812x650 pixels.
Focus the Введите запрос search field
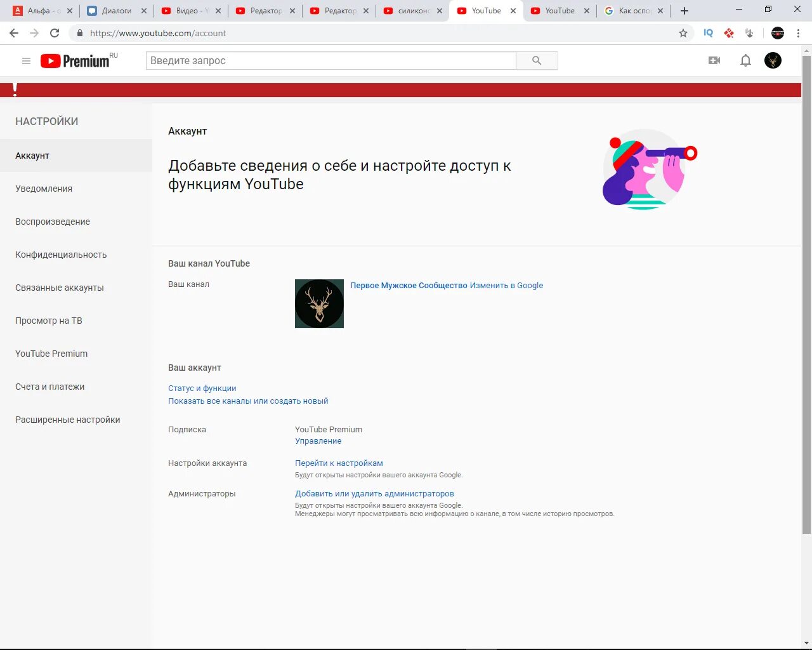pyautogui.click(x=331, y=61)
